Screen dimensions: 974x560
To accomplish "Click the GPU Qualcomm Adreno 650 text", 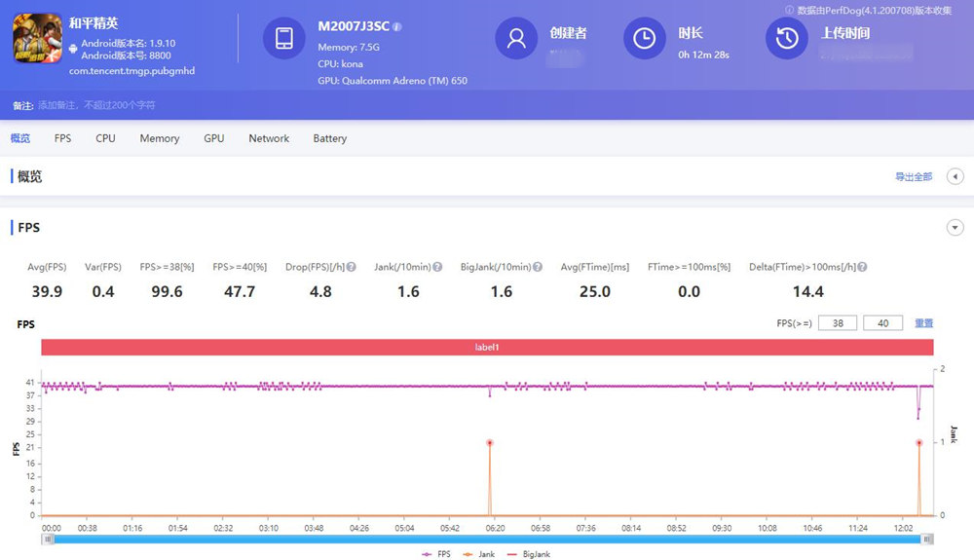I will click(393, 81).
